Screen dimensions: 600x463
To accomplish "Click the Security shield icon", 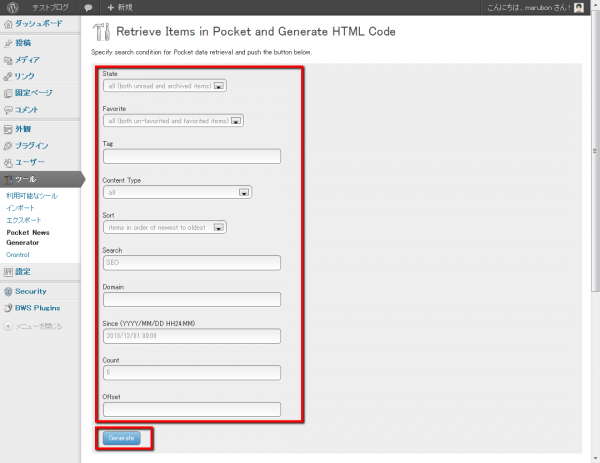I will (8, 292).
